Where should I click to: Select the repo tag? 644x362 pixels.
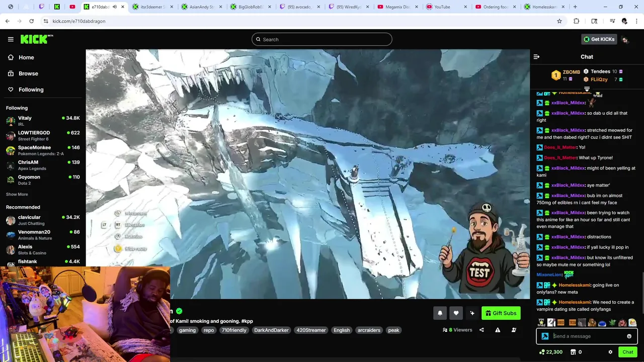[x=209, y=330]
